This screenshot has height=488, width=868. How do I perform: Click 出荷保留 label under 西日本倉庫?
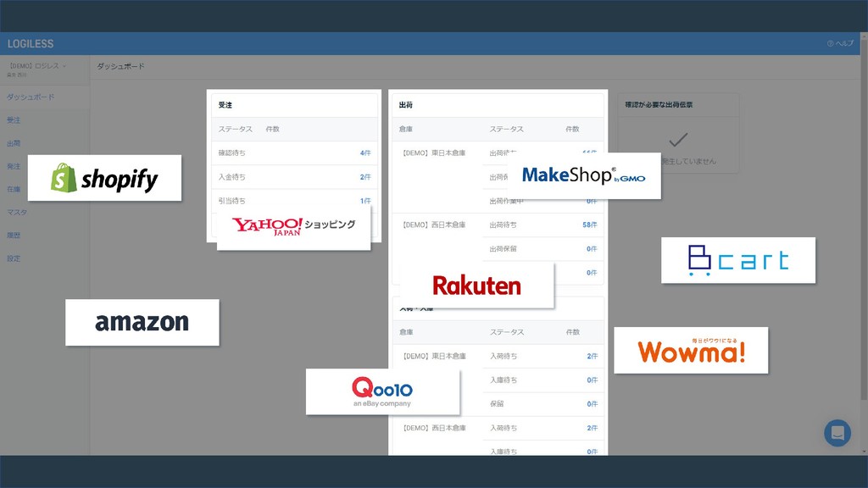[x=504, y=249]
